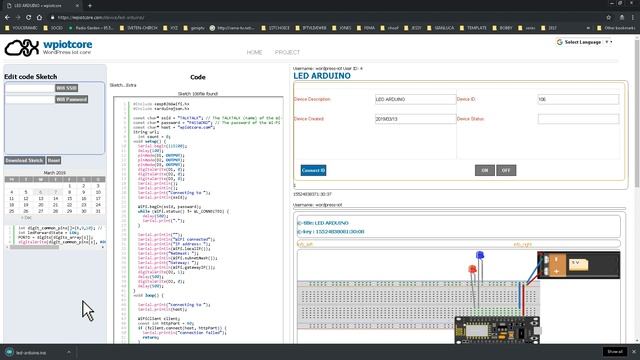640x360 pixels.
Task: Turn the LED OFF with OFF button
Action: click(506, 170)
